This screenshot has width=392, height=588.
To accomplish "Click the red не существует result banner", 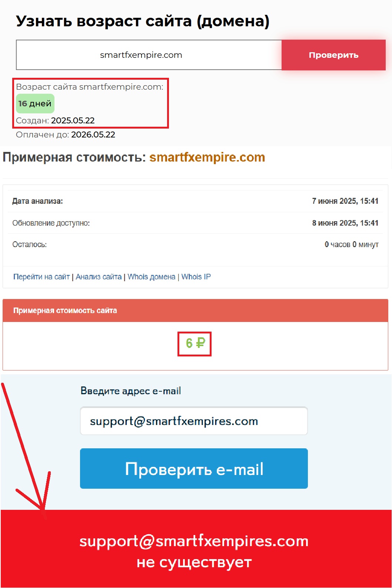I will point(196,549).
